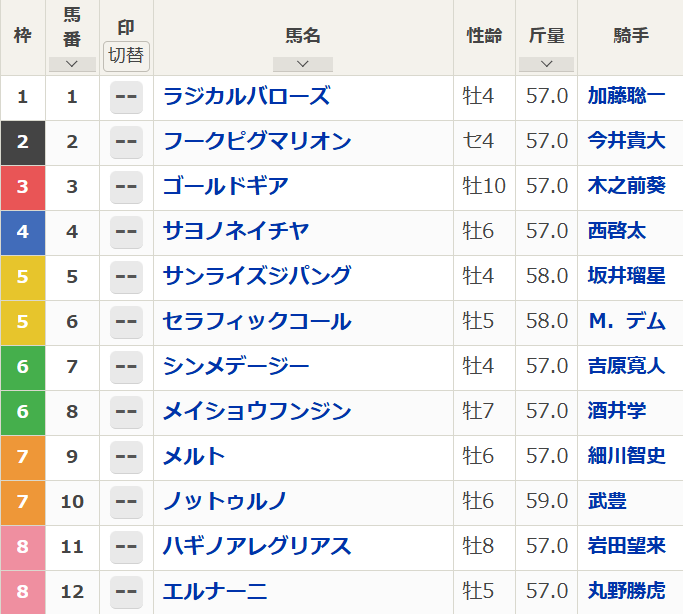Open horse page ゴールドギア
Viewport: 683px width, 614px height.
click(226, 186)
